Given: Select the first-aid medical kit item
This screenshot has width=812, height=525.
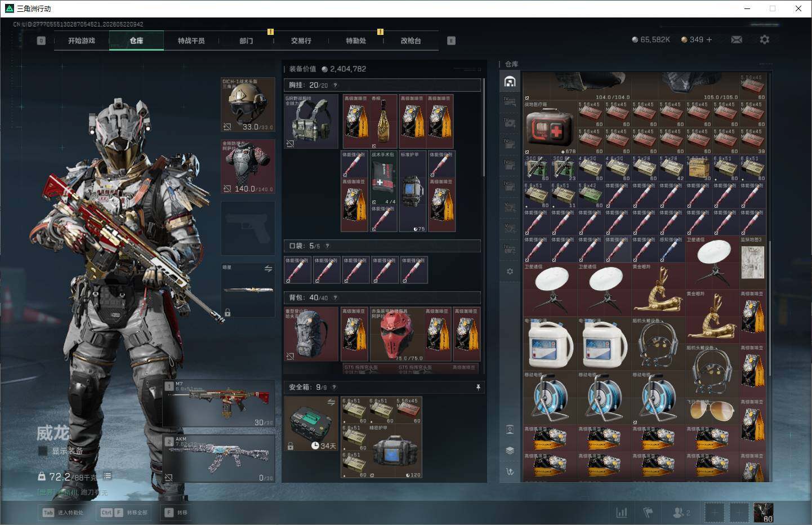Looking at the screenshot, I should click(x=549, y=128).
